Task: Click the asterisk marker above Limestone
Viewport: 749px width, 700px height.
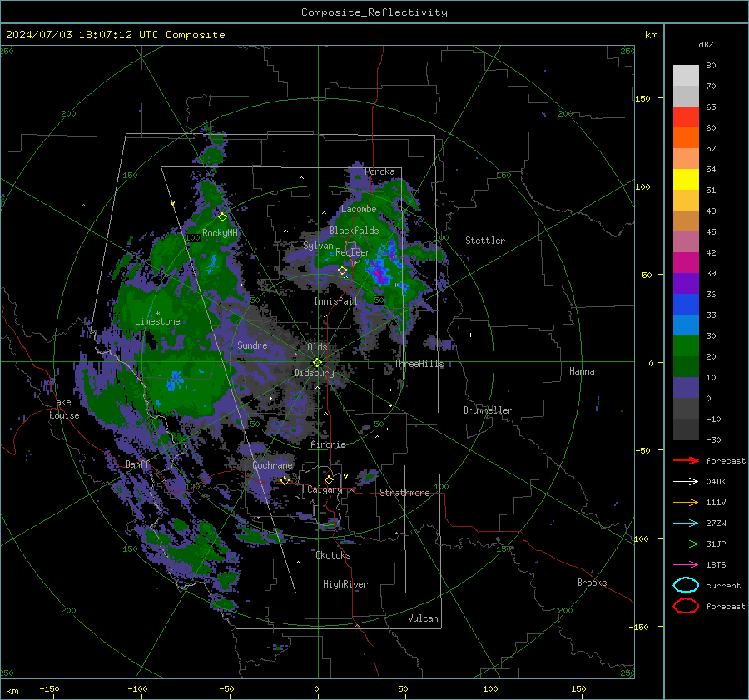Action: 157,314
